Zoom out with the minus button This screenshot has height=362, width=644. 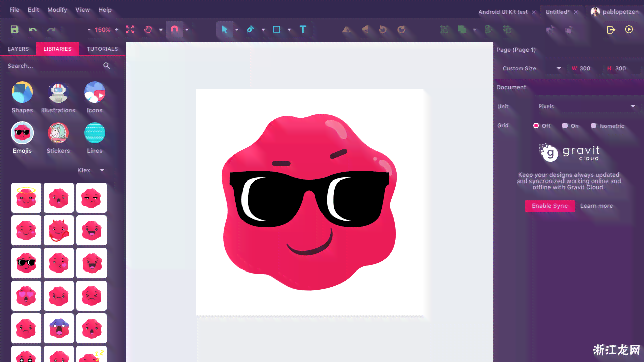coord(89,30)
